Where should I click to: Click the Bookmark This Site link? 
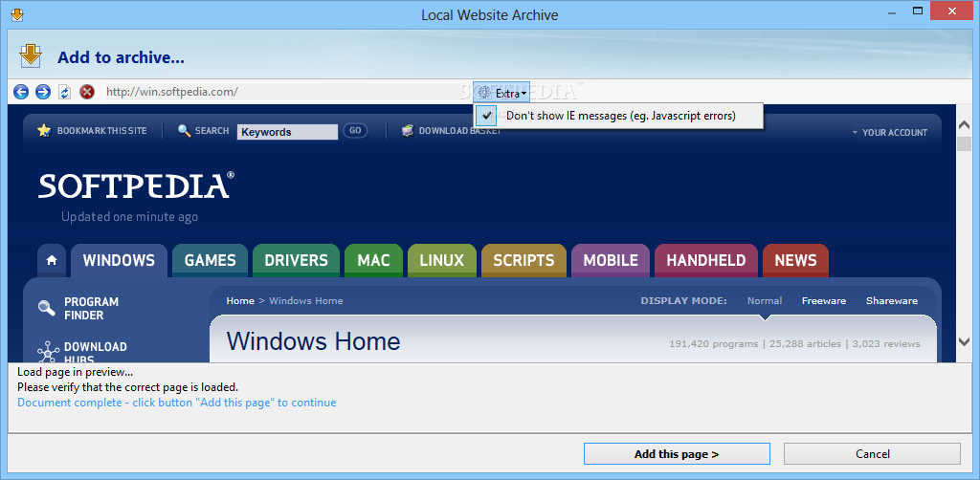(101, 131)
